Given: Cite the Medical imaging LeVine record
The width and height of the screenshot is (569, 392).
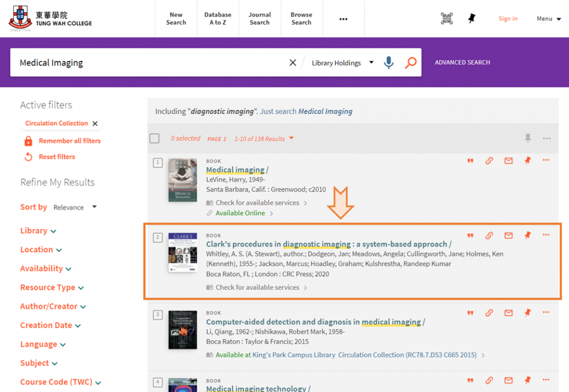Looking at the screenshot, I should tap(471, 161).
